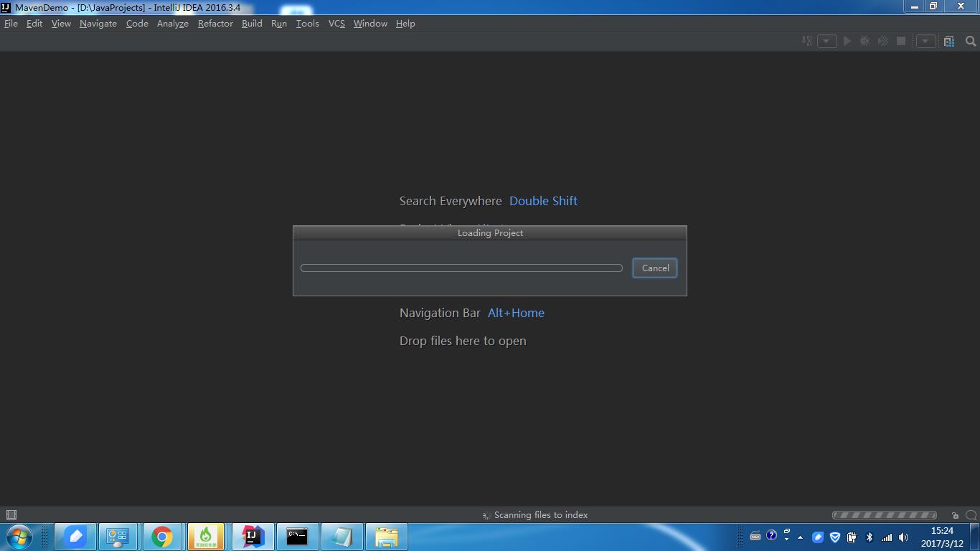Open the Navigate menu
This screenshot has height=551, width=980.
[x=98, y=23]
